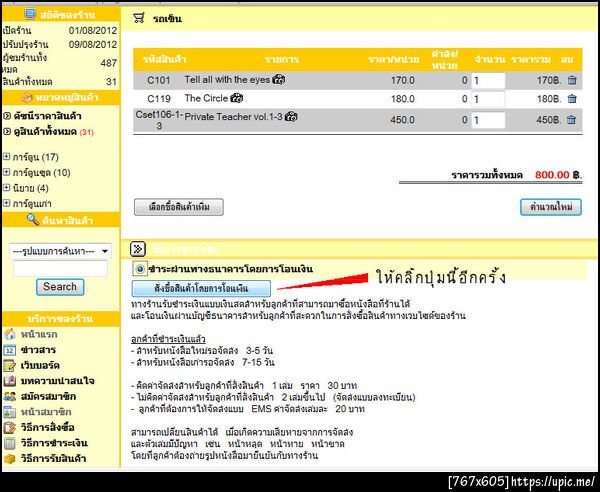This screenshot has height=492, width=600.
Task: Open the ข่าวสาร news menu link
Action: (x=38, y=350)
